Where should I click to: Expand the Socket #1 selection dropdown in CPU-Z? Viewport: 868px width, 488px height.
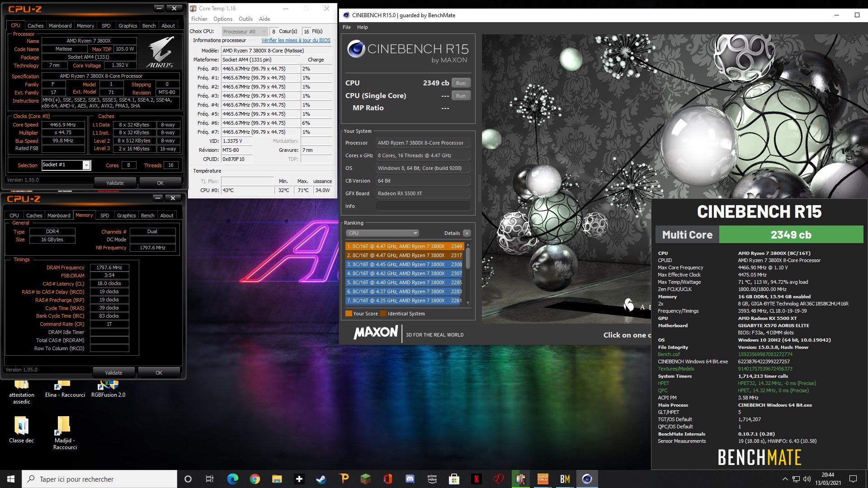point(86,165)
